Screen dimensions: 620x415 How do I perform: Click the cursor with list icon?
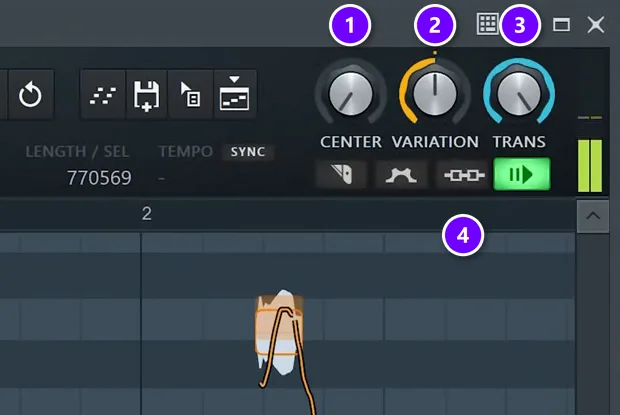coord(191,95)
